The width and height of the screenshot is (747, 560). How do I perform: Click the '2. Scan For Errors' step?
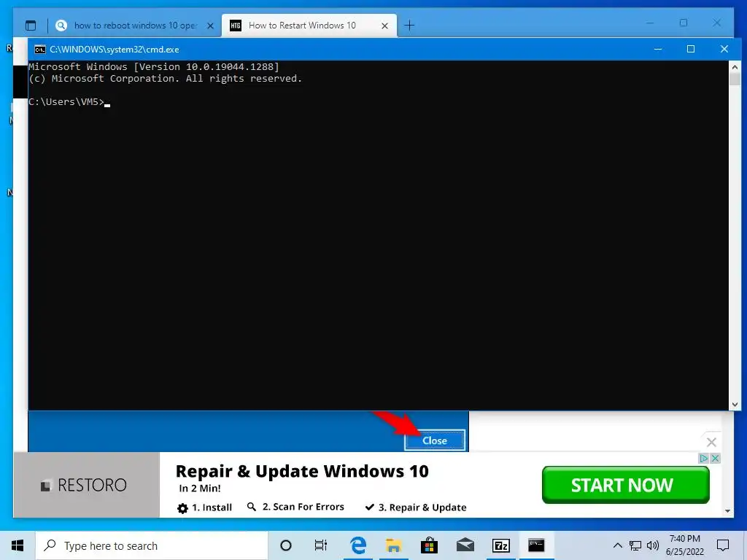pos(295,507)
